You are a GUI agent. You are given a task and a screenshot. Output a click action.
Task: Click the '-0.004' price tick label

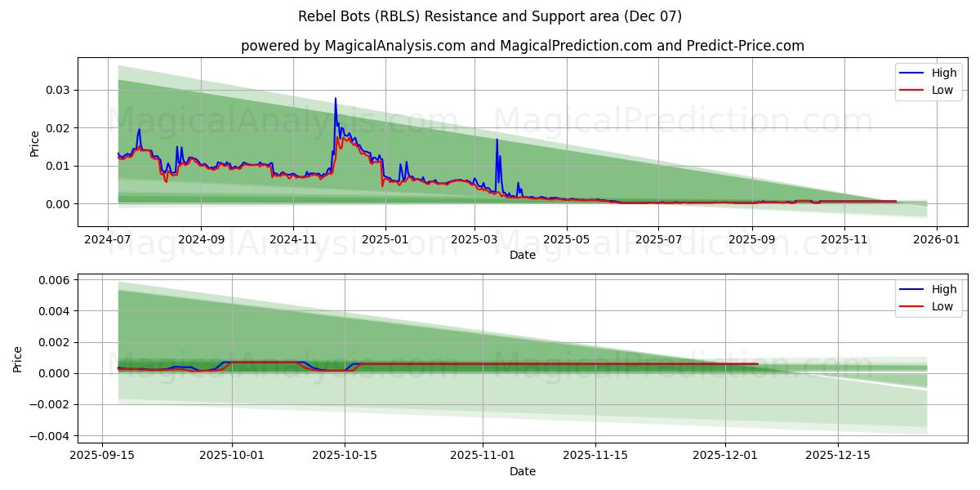[x=51, y=436]
